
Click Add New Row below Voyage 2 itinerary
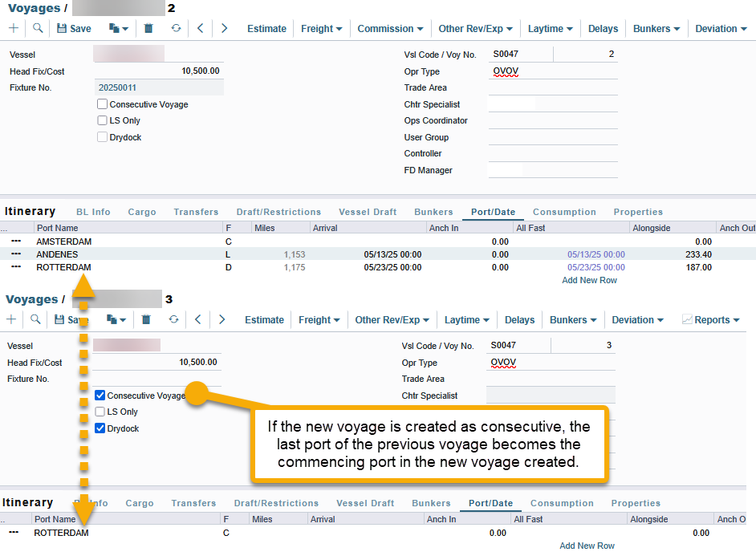click(589, 280)
